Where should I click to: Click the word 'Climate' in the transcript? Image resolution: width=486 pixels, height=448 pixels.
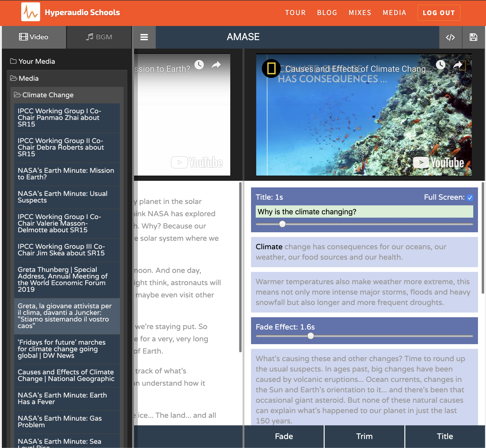pyautogui.click(x=269, y=247)
